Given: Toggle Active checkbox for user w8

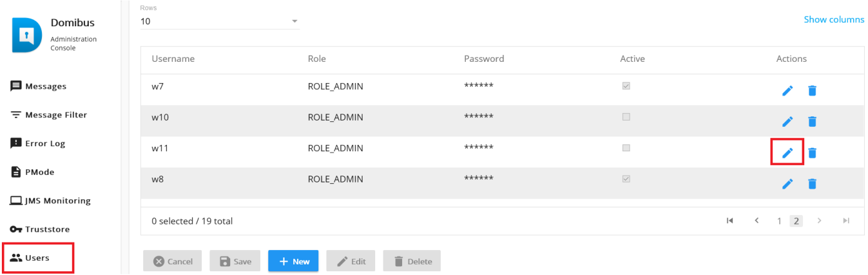Looking at the screenshot, I should pyautogui.click(x=626, y=179).
